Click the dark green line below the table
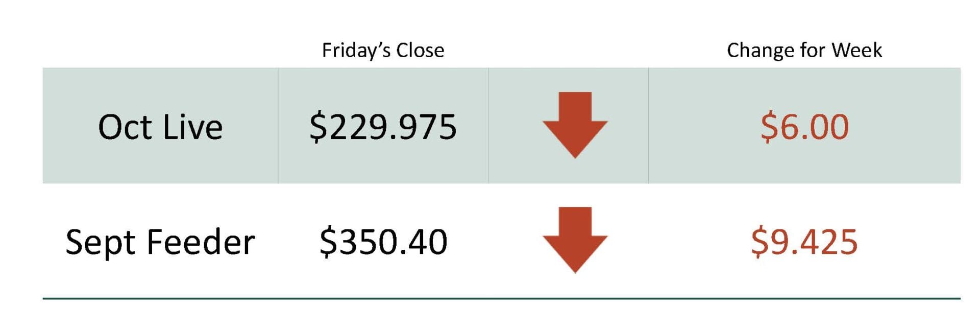Screen dimensions: 980x329 (x=501, y=298)
